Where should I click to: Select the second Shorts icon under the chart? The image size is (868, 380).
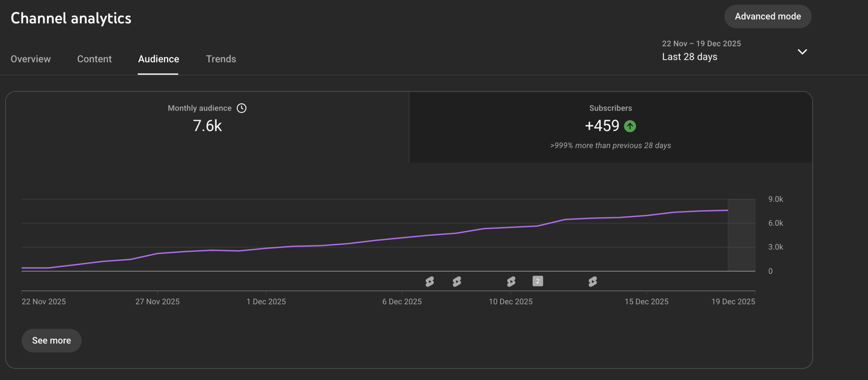(x=457, y=281)
